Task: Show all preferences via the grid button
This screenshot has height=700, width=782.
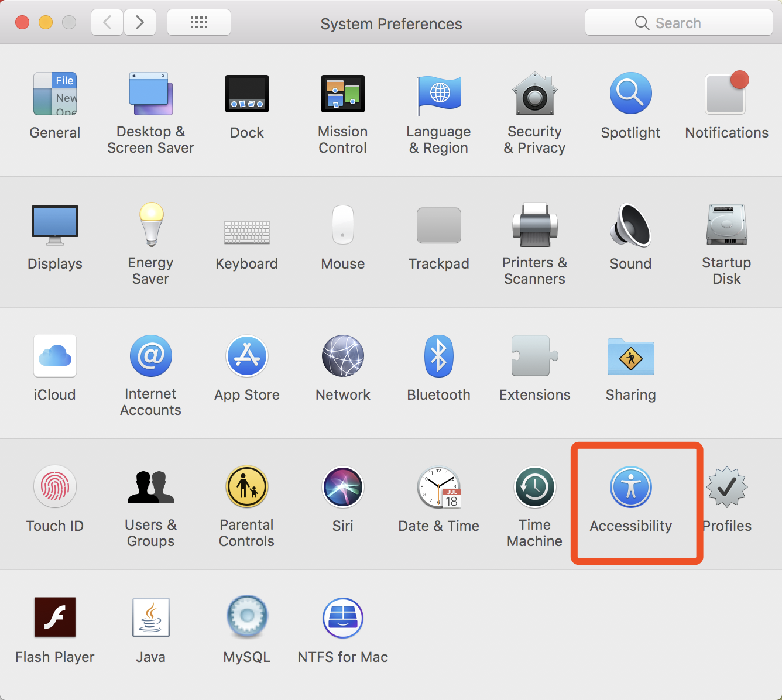Action: (198, 22)
